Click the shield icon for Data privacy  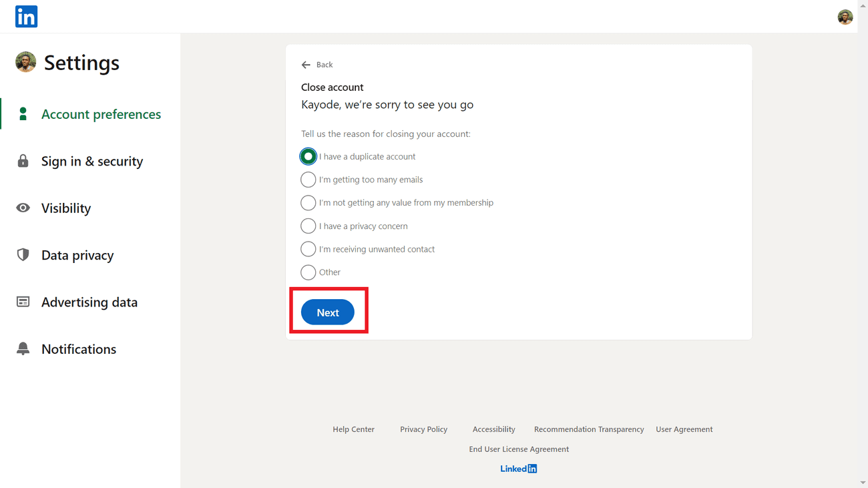(23, 255)
